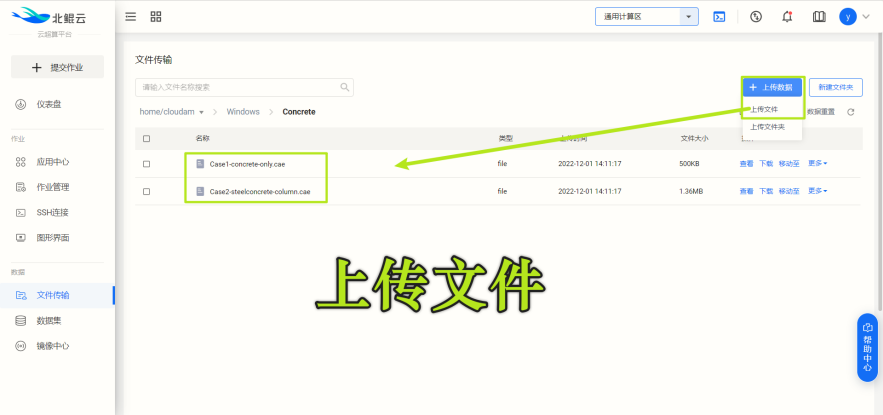Screen dimensions: 883x415
Task: Click 查看 for Case2-steelconcrete-column.cae
Action: tap(746, 191)
